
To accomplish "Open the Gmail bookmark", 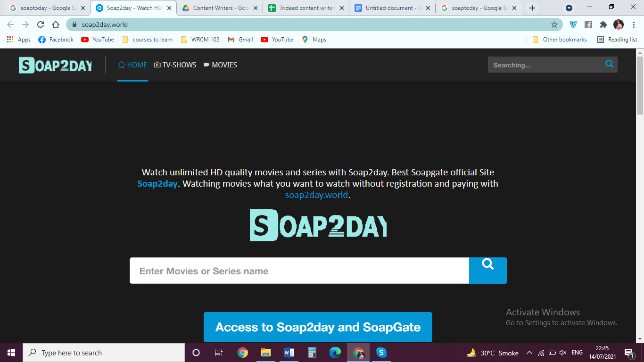I will 240,40.
